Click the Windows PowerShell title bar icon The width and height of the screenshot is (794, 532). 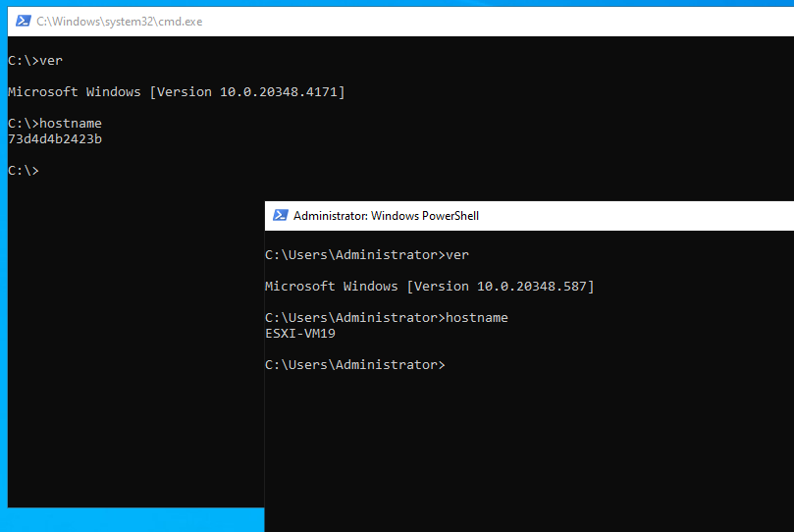(x=280, y=216)
